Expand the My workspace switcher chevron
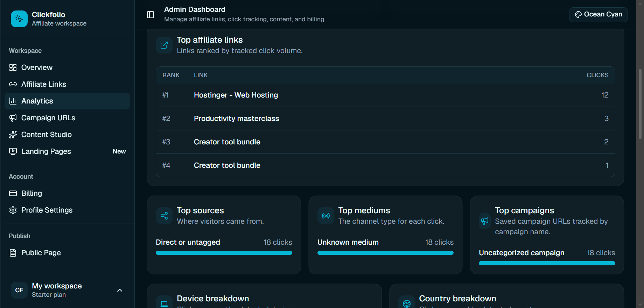644x308 pixels. tap(120, 290)
